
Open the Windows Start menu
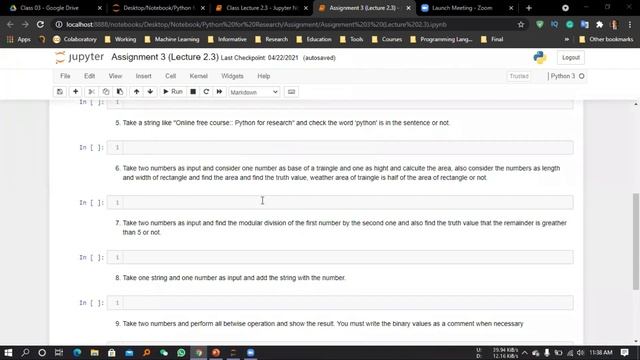point(8,353)
